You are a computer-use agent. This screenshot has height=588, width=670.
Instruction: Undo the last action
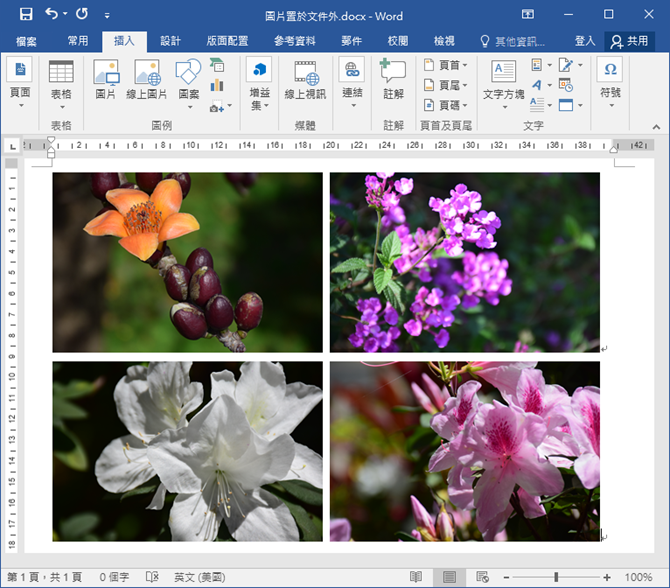pyautogui.click(x=52, y=14)
